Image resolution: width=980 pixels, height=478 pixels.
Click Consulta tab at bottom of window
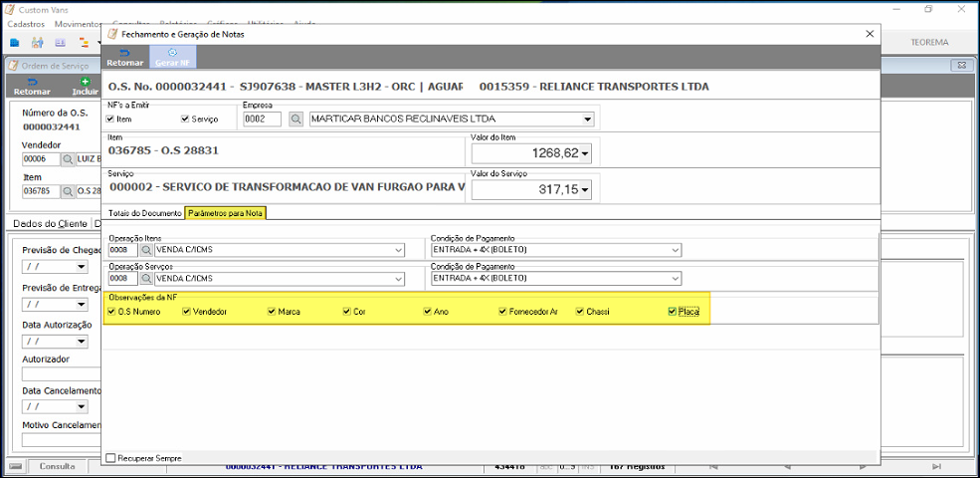pyautogui.click(x=57, y=466)
